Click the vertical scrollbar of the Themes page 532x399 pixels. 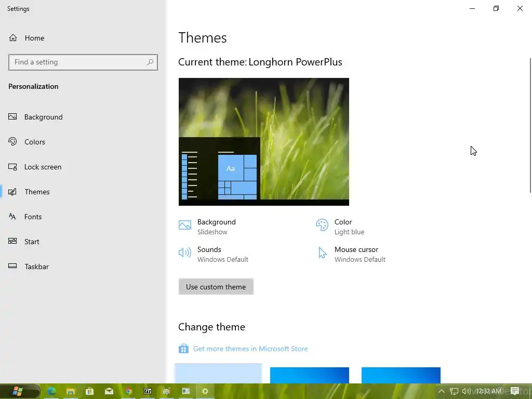coord(530,126)
